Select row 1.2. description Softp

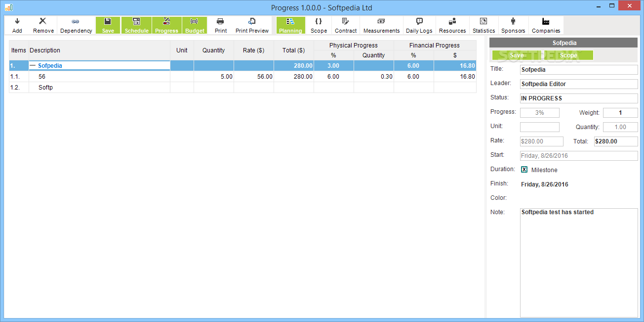[x=99, y=88]
